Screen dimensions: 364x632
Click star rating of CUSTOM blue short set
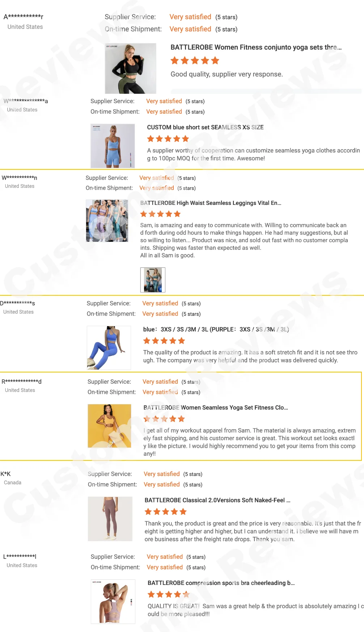coord(168,139)
